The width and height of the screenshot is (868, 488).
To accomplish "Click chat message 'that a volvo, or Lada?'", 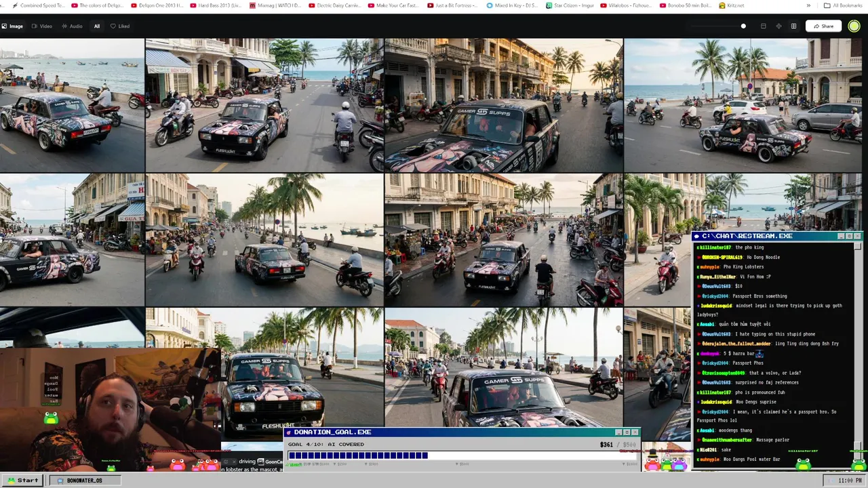I will [x=774, y=373].
